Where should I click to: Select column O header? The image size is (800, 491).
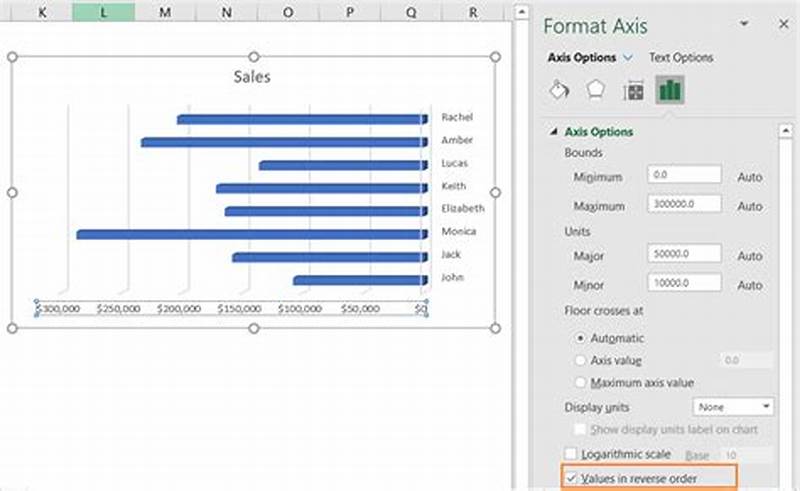(288, 12)
